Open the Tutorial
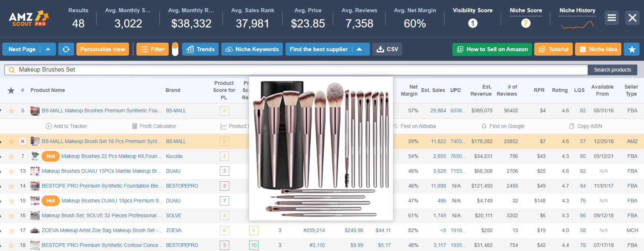This screenshot has width=644, height=251. pyautogui.click(x=554, y=49)
